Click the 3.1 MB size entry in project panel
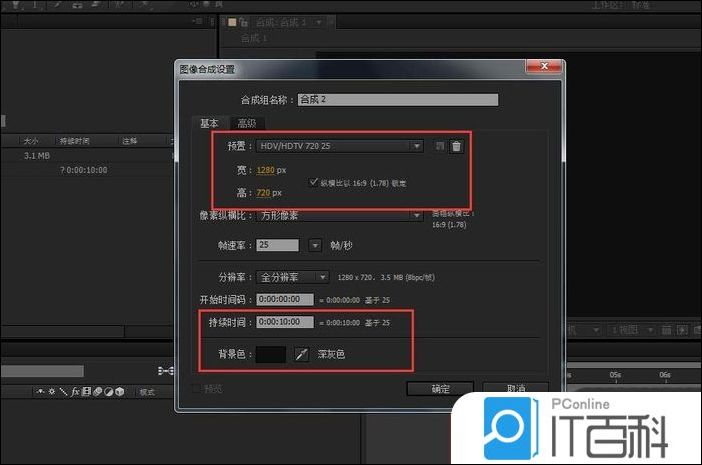 (x=37, y=156)
